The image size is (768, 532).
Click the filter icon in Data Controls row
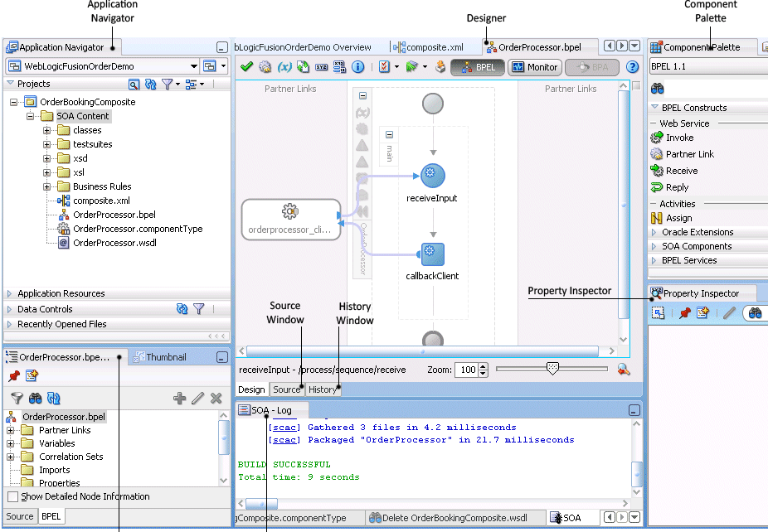pyautogui.click(x=198, y=309)
